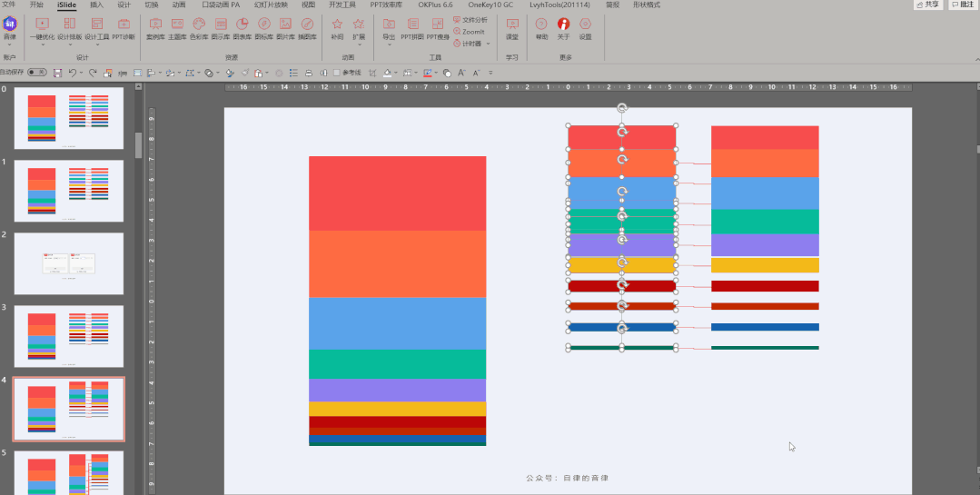Viewport: 980px width, 495px height.
Task: Click the 文件分析 file analysis button
Action: tap(470, 20)
